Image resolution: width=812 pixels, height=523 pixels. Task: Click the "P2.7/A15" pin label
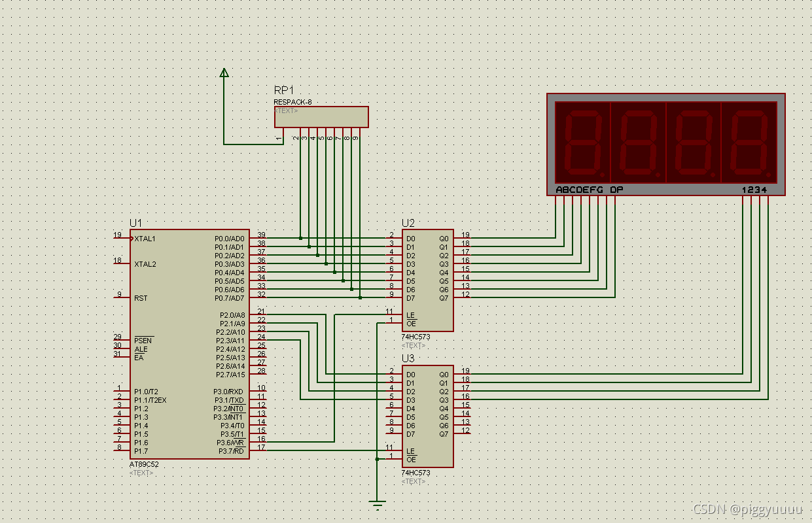(231, 375)
